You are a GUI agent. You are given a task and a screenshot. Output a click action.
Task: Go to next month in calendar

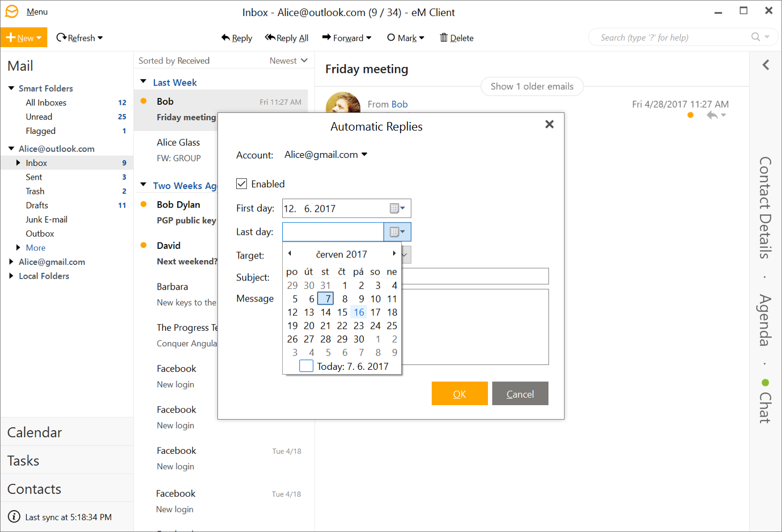[394, 254]
